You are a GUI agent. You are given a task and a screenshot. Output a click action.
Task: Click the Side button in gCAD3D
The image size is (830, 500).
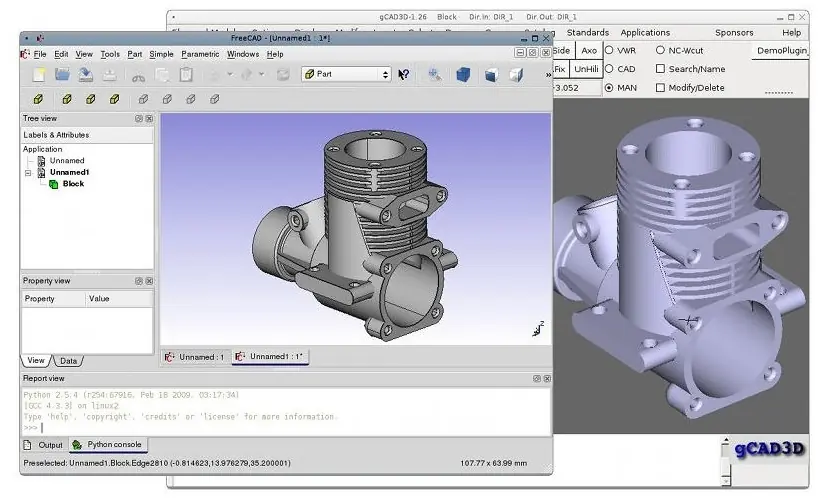coord(563,51)
